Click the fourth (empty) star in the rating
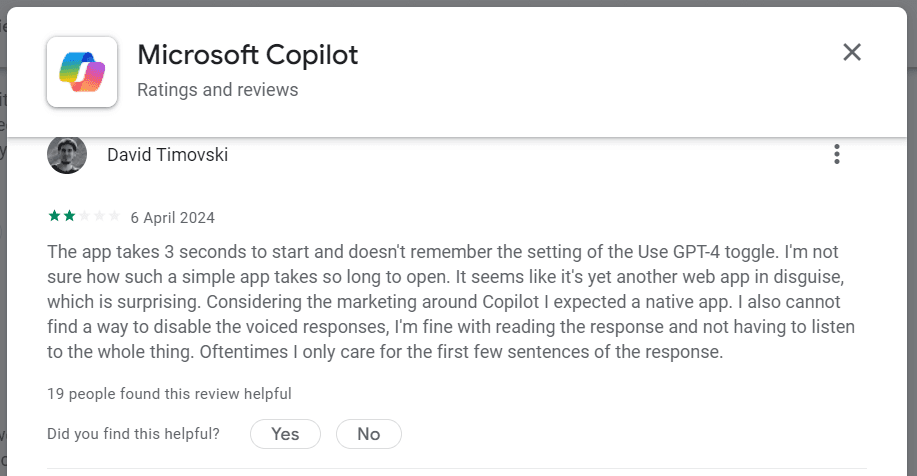The height and width of the screenshot is (476, 917). pyautogui.click(x=99, y=216)
